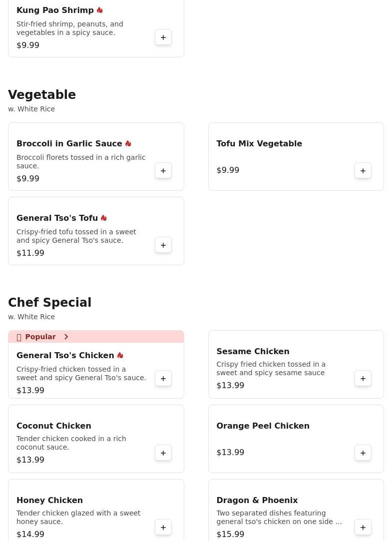Add Honey Chicken with plus icon
Viewport: 392px width, 541px height.
point(163,528)
